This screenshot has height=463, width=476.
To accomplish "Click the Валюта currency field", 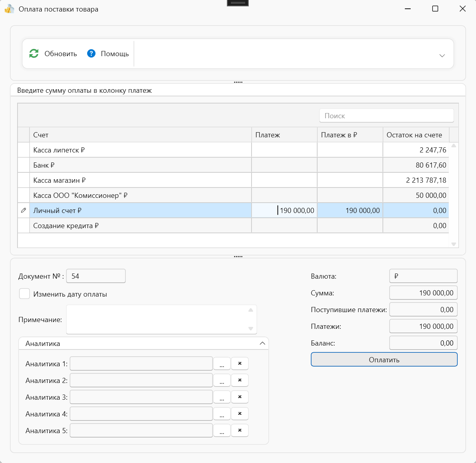I will [x=423, y=276].
